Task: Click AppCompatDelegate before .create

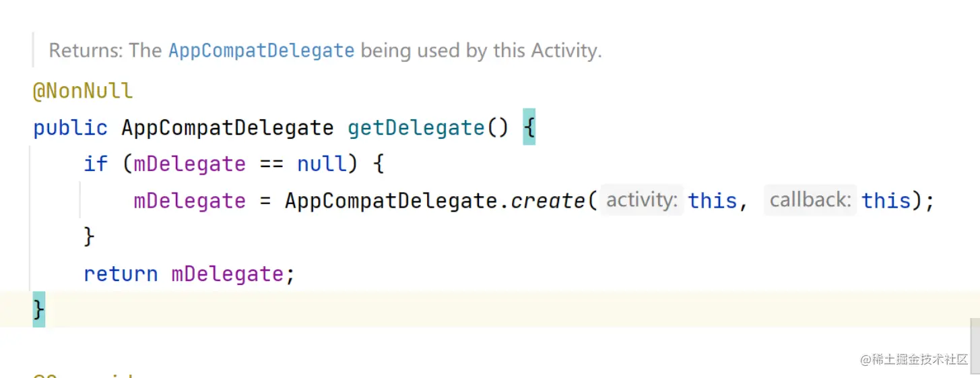Action: coord(391,201)
